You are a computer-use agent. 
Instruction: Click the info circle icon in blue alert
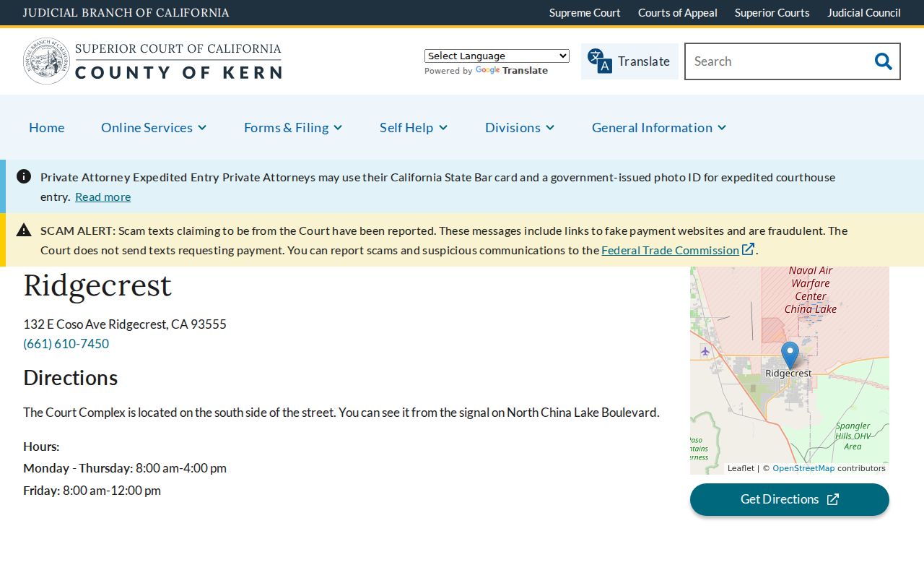click(x=24, y=176)
